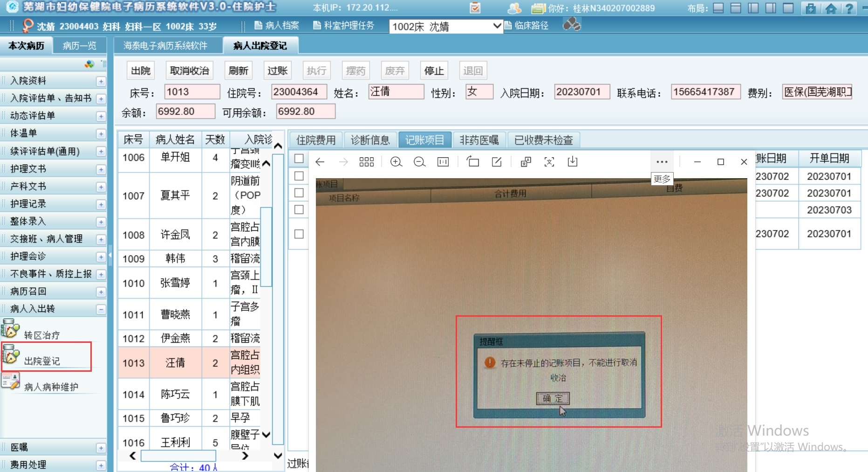This screenshot has height=472, width=868.
Task: Expand the 体温单 section
Action: pos(101,134)
